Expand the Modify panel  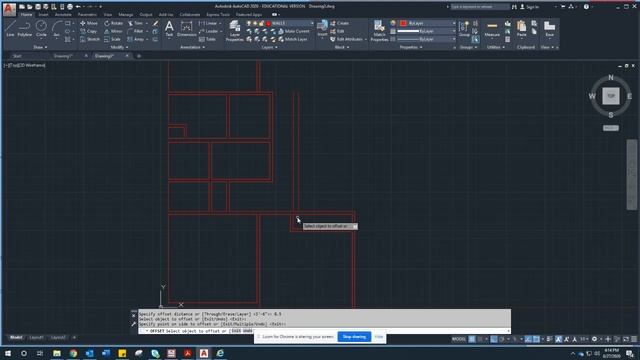pyautogui.click(x=119, y=47)
